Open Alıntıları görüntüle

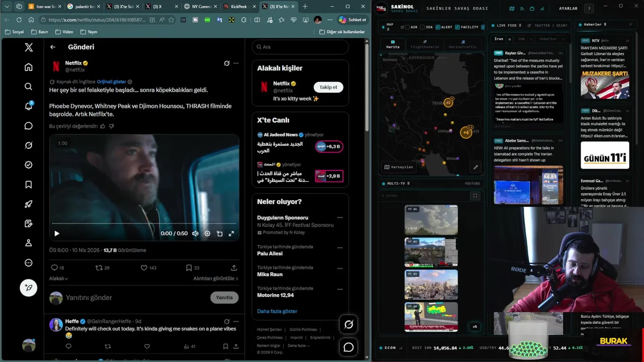(x=216, y=279)
